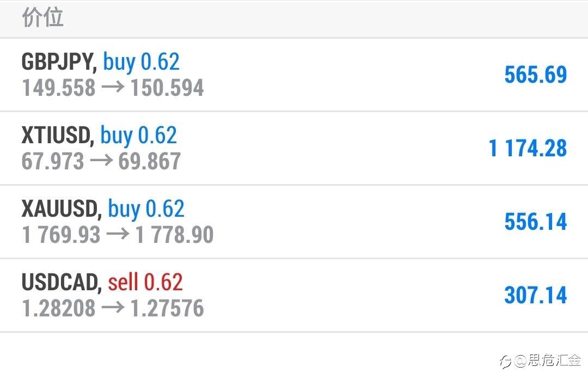
Task: Open the USDCAD sell 0.62 position
Action: pos(294,295)
